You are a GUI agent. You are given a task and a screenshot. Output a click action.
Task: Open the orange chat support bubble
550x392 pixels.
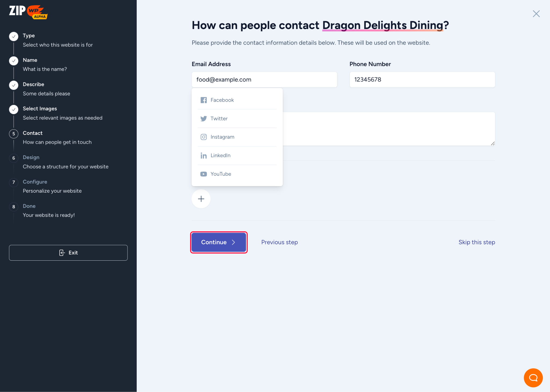[x=533, y=377]
